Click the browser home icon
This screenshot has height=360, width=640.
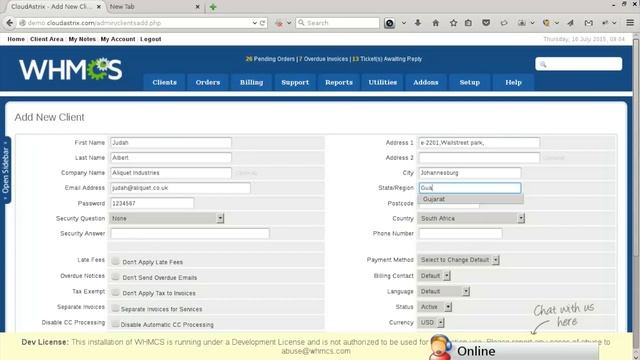[x=436, y=23]
